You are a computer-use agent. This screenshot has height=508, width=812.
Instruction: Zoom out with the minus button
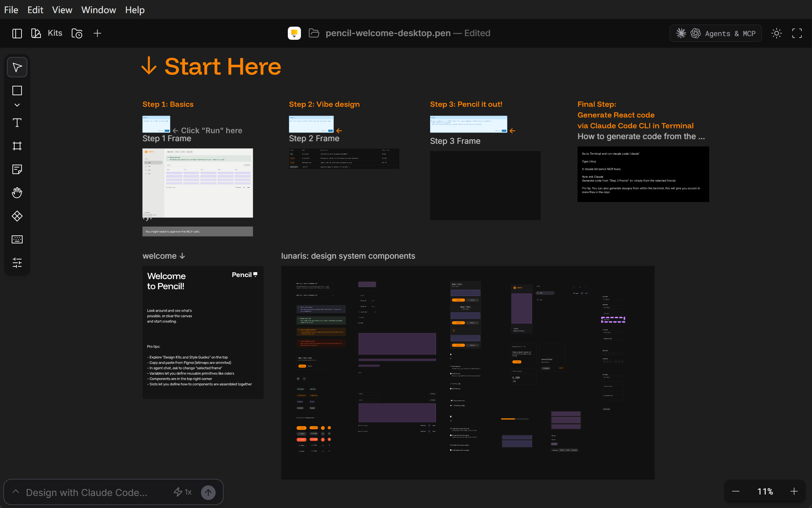[736, 492]
